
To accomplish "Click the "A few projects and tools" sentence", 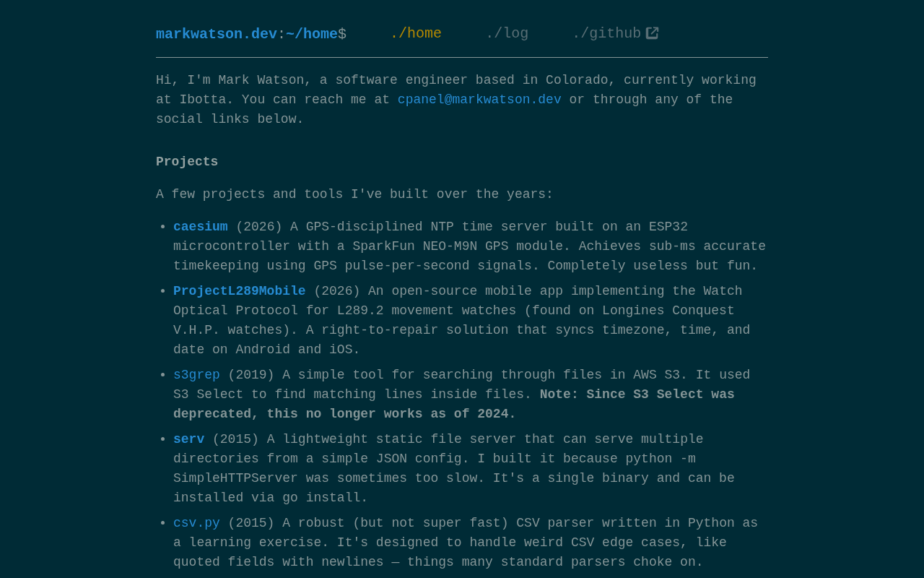I will click(x=354, y=194).
